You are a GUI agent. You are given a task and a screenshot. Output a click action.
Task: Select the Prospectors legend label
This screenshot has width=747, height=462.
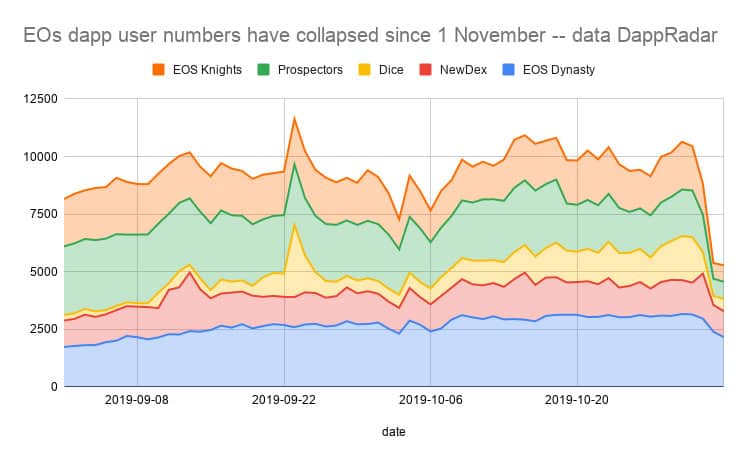click(310, 70)
